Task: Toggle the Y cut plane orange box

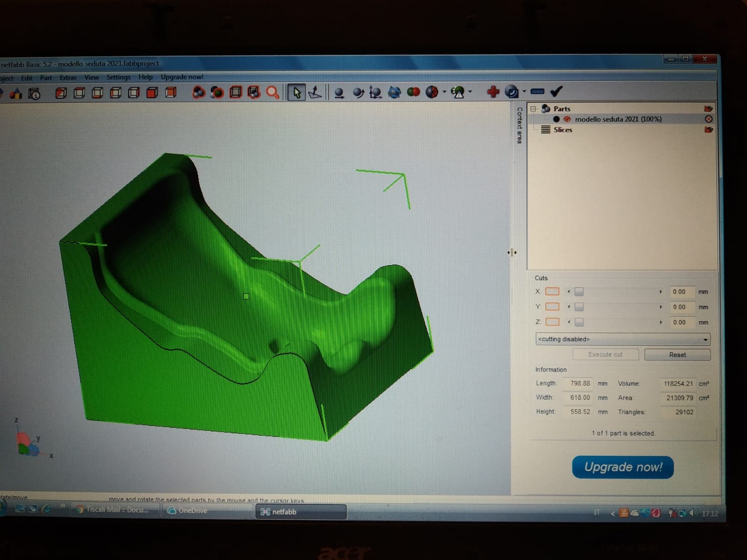Action: tap(552, 307)
